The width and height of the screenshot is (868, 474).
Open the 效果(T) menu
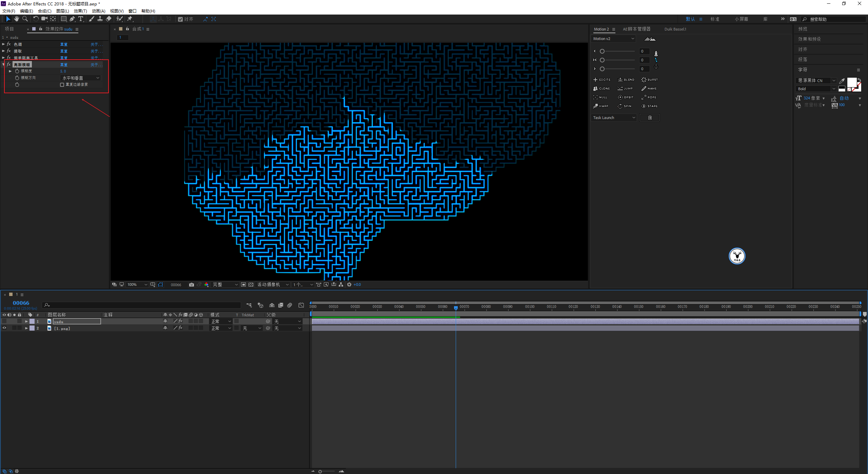(80, 11)
